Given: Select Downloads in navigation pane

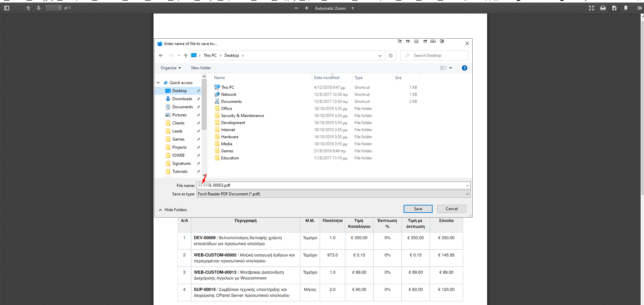Looking at the screenshot, I should 182,99.
